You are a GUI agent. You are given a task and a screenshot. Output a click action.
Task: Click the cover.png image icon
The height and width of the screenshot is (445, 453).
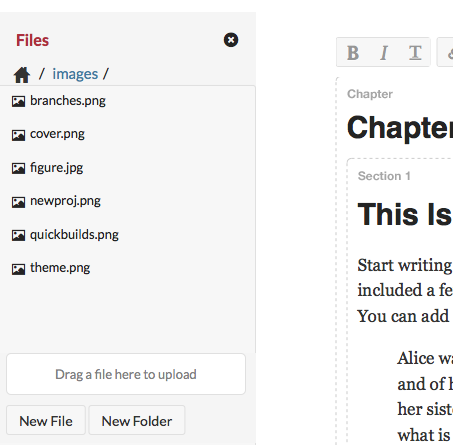[x=18, y=135]
